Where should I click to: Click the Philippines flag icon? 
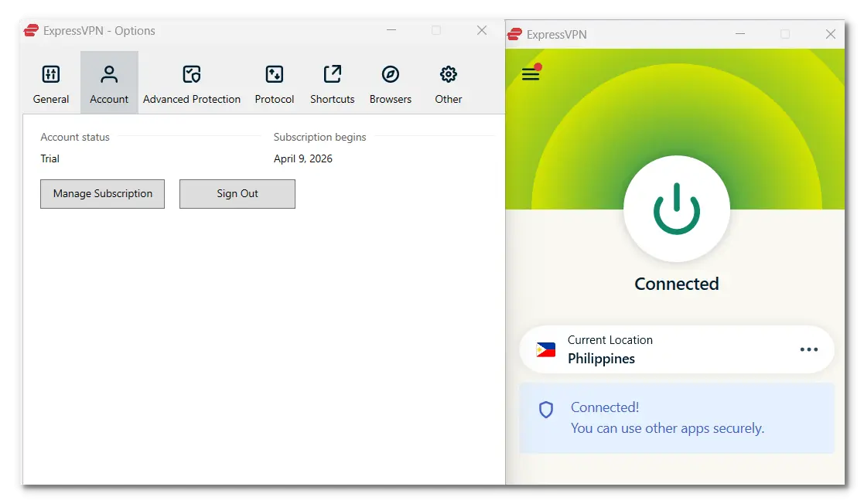(546, 349)
